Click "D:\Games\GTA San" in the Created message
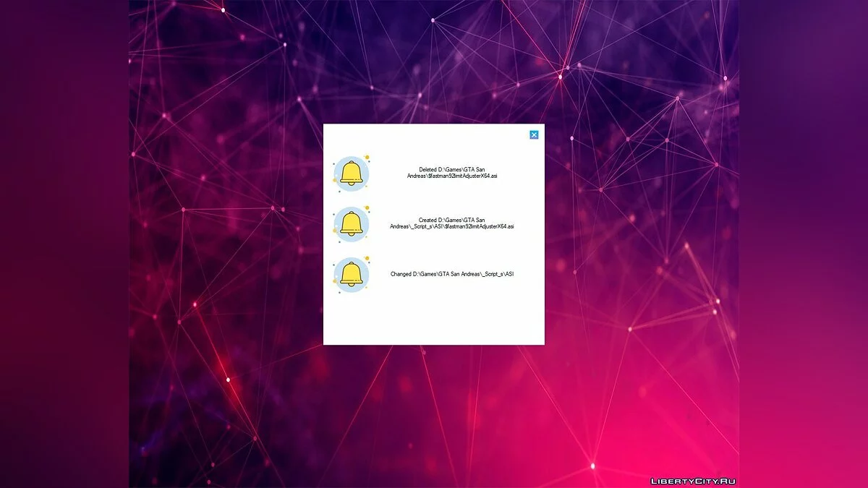 click(x=461, y=220)
